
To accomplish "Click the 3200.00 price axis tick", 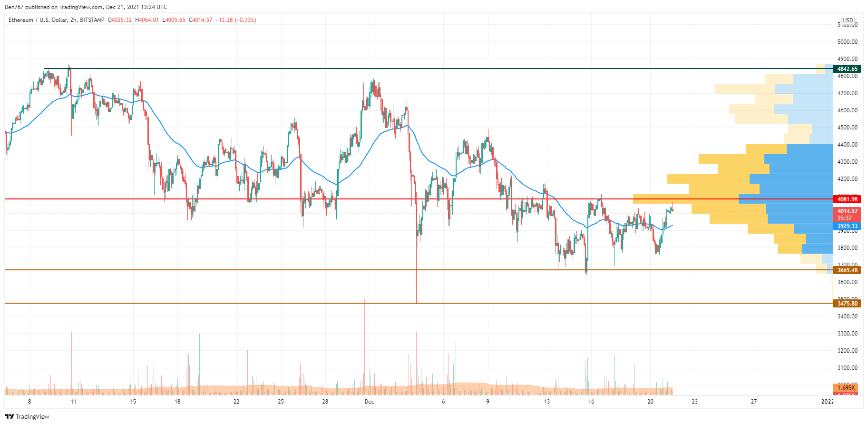I will [x=848, y=351].
